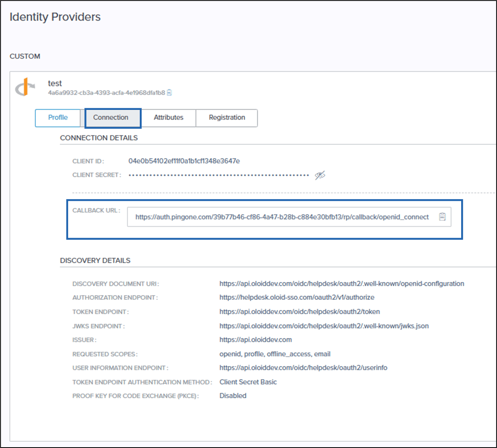Click the discovery document URI value
Viewport: 497px width, 448px height.
tap(342, 284)
